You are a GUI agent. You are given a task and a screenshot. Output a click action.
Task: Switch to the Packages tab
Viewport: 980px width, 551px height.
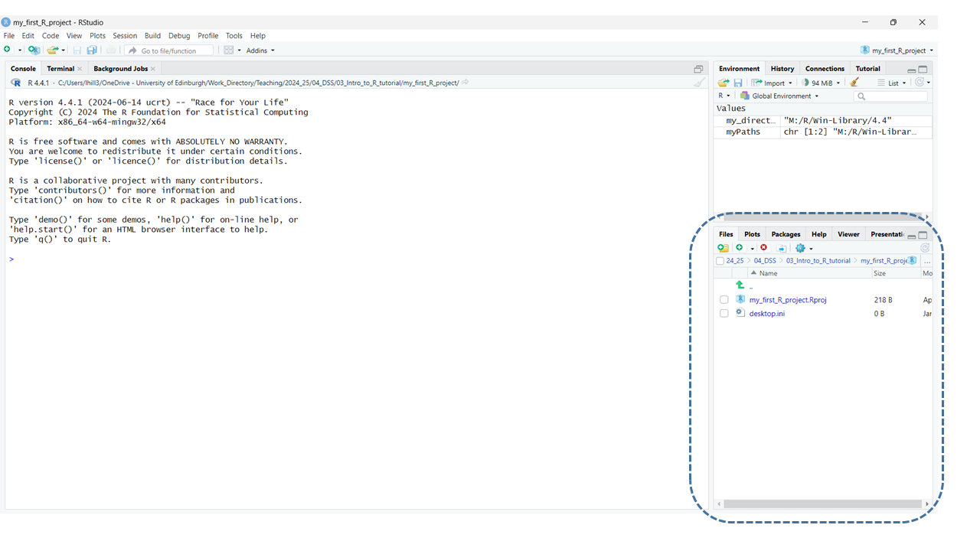coord(786,234)
